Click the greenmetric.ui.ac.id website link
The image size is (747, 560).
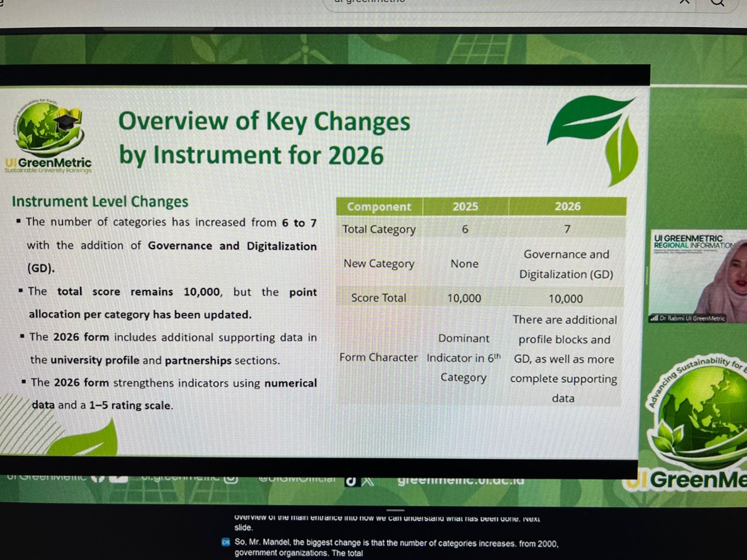[461, 480]
